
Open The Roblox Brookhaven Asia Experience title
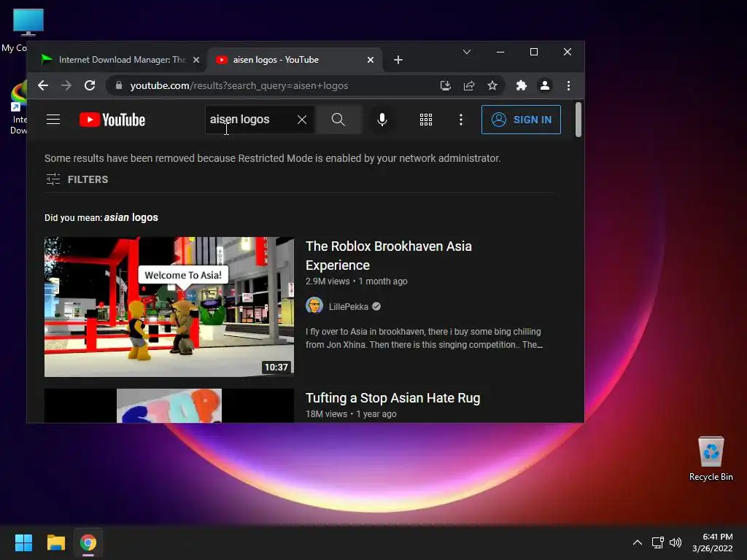point(389,256)
